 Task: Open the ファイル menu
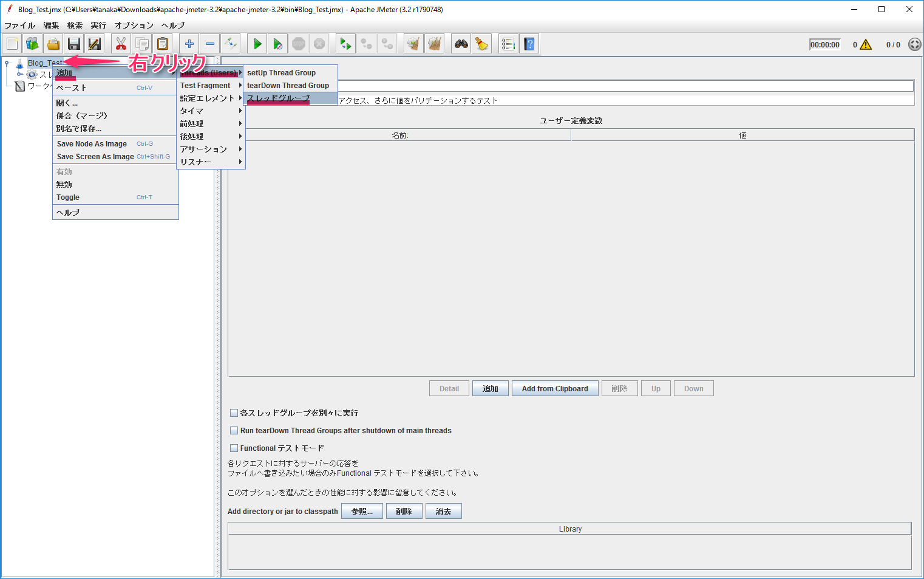click(x=19, y=26)
